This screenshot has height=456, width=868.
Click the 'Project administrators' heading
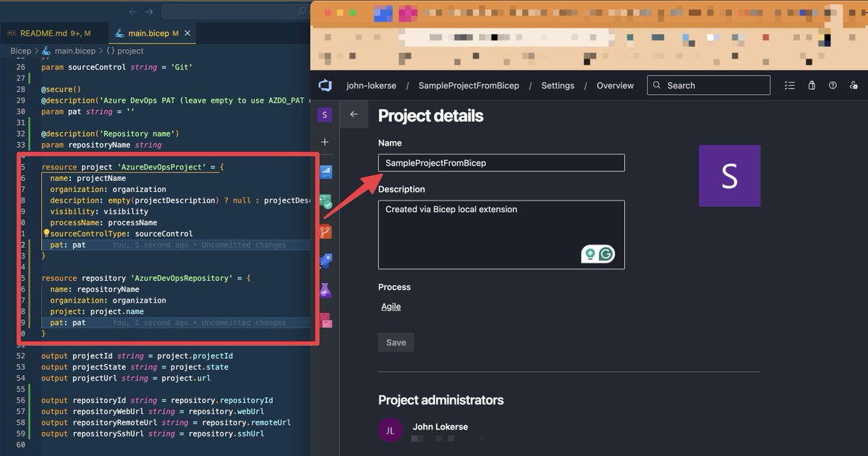[x=441, y=400]
